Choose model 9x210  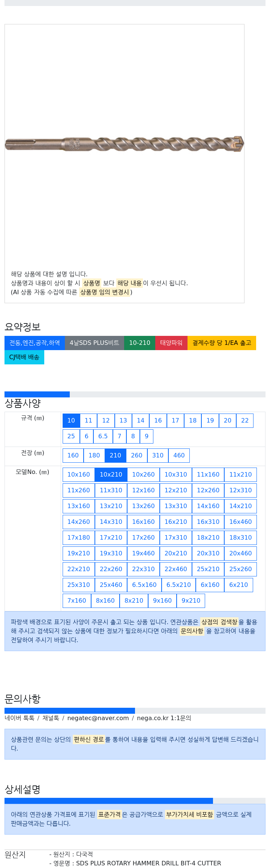191,600
